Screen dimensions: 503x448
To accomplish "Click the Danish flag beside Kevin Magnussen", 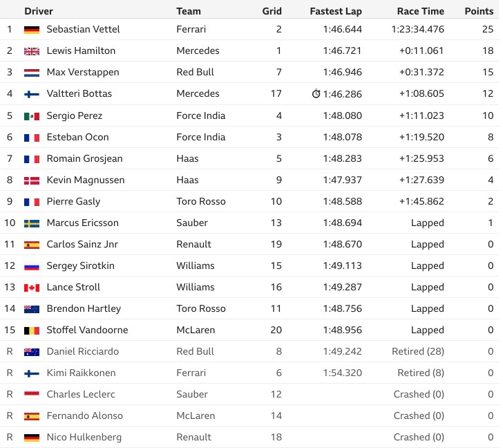I will 32,180.
